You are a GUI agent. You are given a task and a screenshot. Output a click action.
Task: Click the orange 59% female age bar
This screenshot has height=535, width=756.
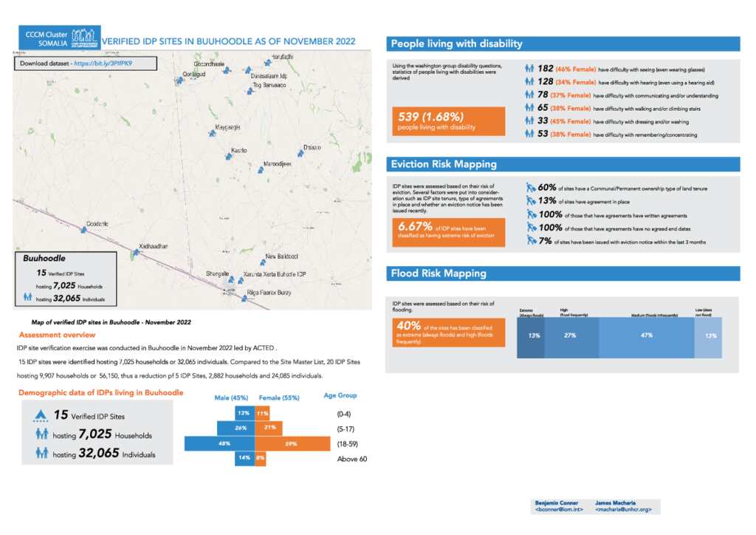coord(291,443)
